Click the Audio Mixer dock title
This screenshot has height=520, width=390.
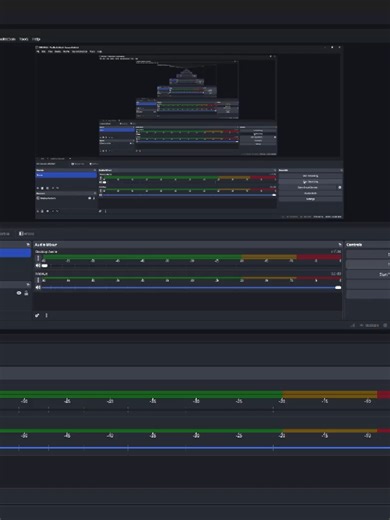(x=46, y=245)
